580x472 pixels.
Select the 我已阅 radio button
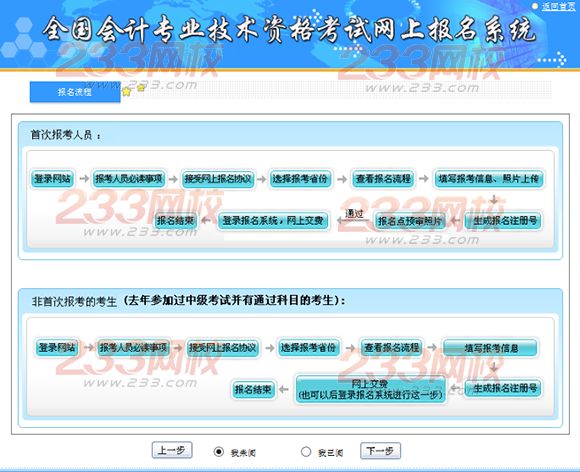point(306,451)
